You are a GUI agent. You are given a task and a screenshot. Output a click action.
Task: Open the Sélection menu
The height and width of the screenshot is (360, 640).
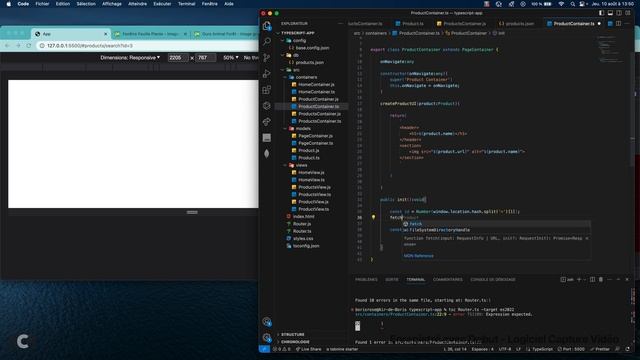[86, 4]
